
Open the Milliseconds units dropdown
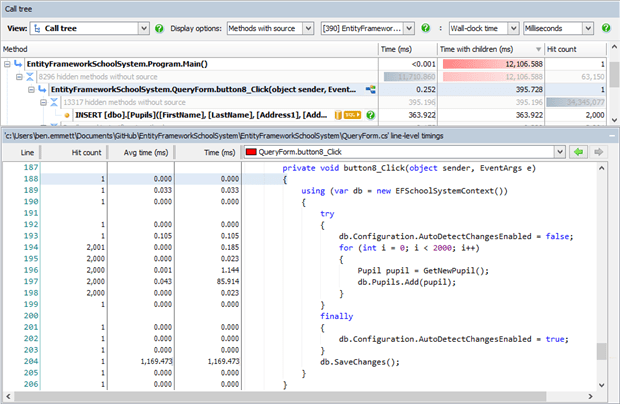(588, 28)
